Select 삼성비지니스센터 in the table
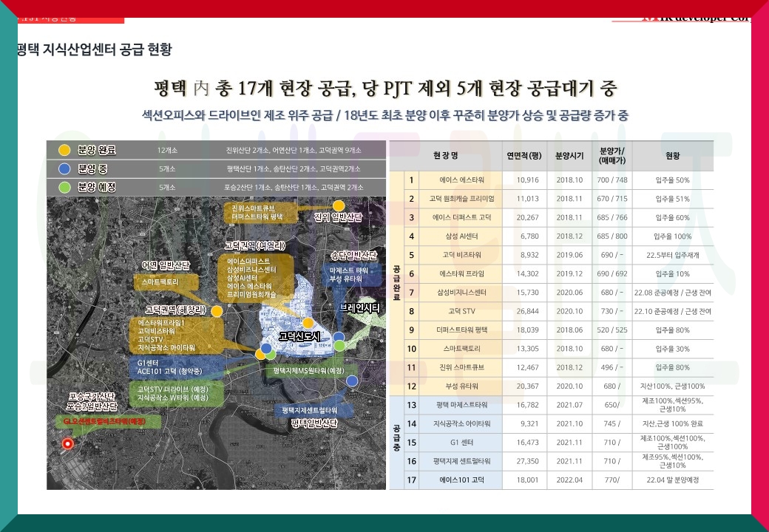The image size is (769, 532). click(461, 293)
